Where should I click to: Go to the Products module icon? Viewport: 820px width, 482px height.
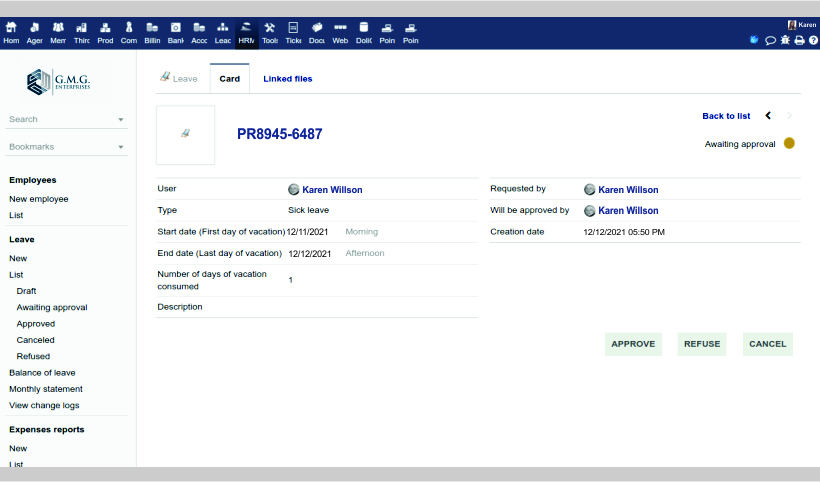(105, 33)
